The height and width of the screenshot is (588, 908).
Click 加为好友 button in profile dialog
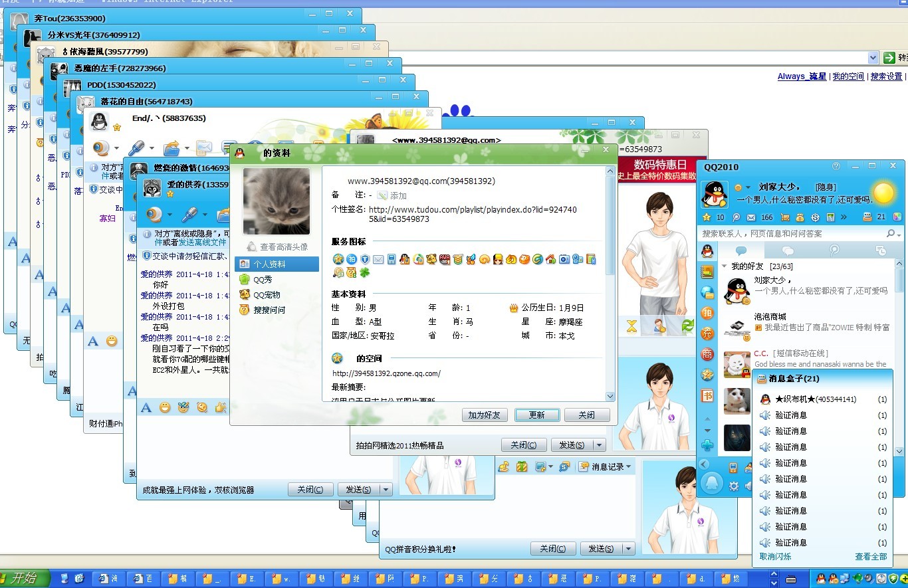485,415
